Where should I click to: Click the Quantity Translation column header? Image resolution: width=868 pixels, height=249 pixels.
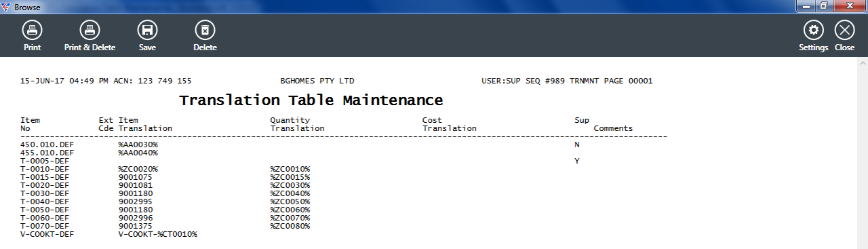point(297,124)
